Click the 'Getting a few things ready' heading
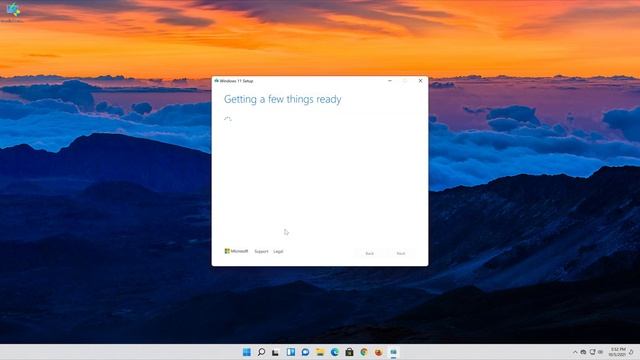Screen dimensions: 640x360 click(x=282, y=99)
